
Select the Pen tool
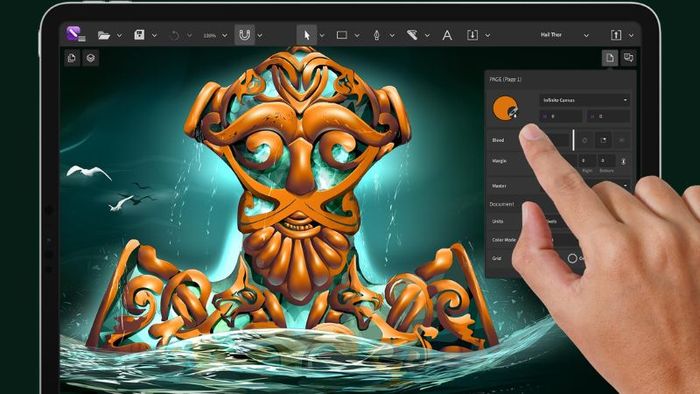click(377, 35)
